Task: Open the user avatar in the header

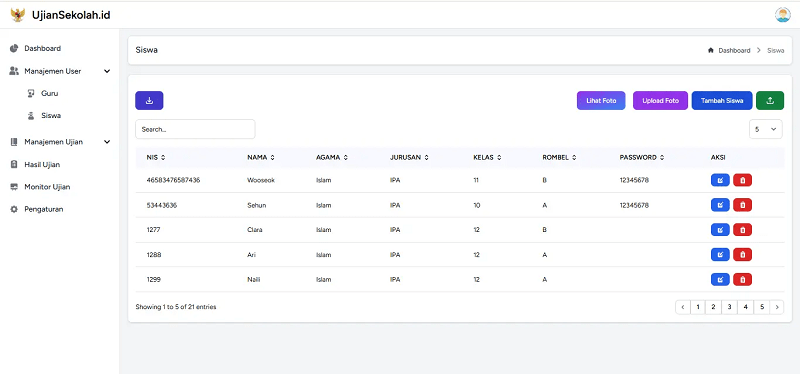Action: pos(782,15)
